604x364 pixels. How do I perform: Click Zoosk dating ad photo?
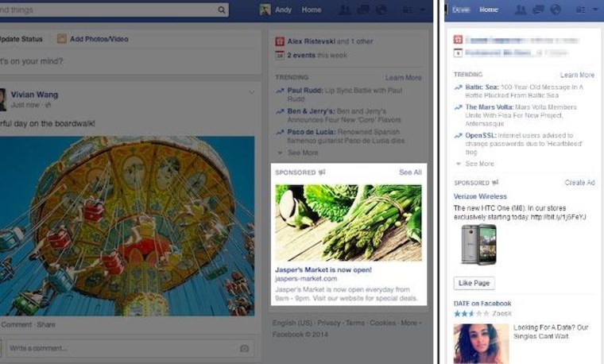point(481,343)
